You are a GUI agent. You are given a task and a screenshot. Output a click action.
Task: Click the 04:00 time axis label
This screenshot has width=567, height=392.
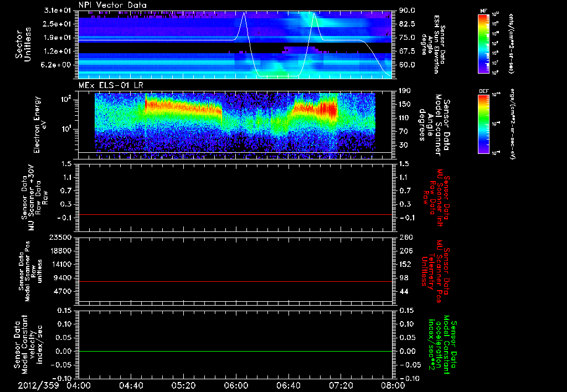pyautogui.click(x=78, y=385)
